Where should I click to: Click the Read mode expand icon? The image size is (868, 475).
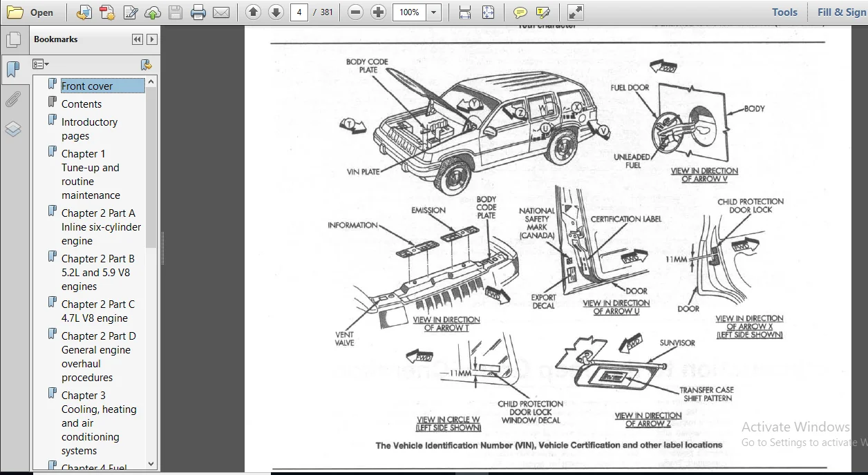pyautogui.click(x=575, y=12)
